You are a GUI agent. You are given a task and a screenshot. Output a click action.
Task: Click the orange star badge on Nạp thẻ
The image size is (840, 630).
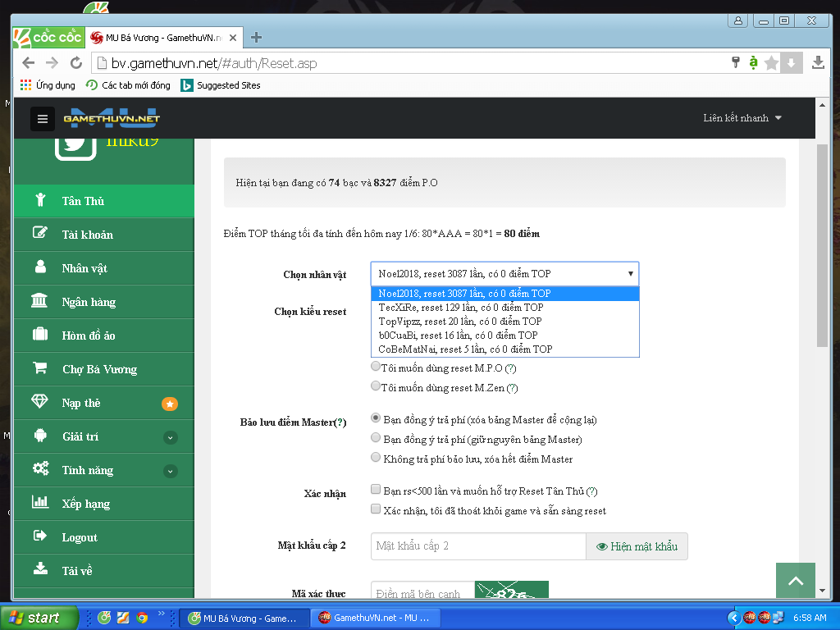point(170,404)
